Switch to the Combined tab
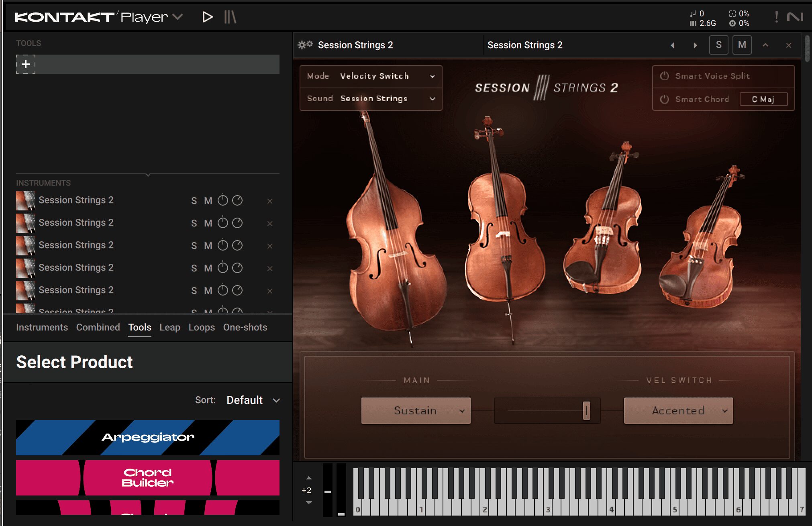This screenshot has height=526, width=812. (x=98, y=327)
